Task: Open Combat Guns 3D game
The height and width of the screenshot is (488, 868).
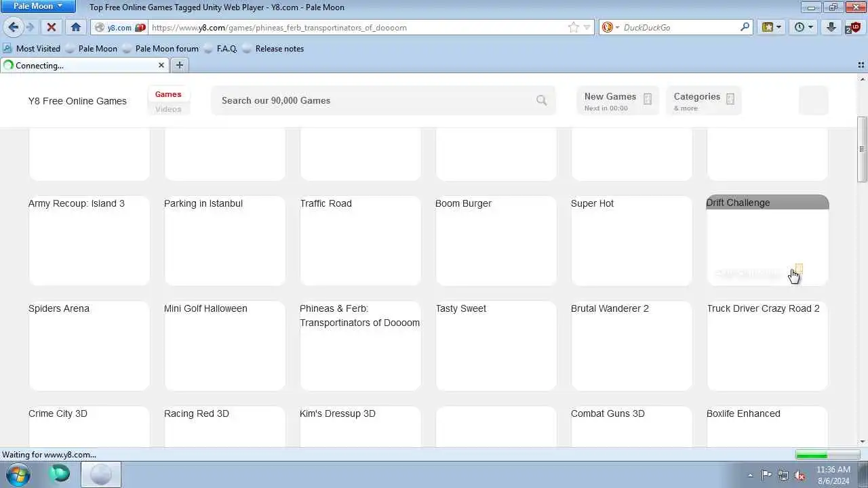Action: coord(631,427)
